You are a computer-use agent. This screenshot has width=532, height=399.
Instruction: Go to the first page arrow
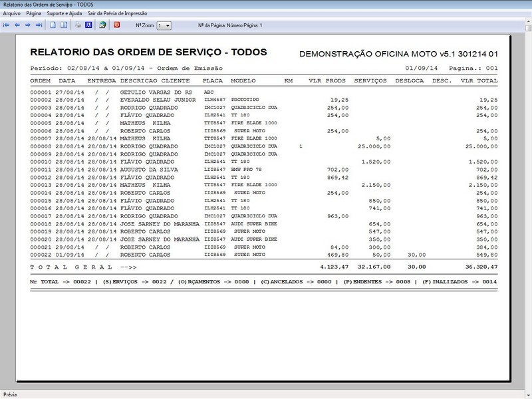(6, 25)
